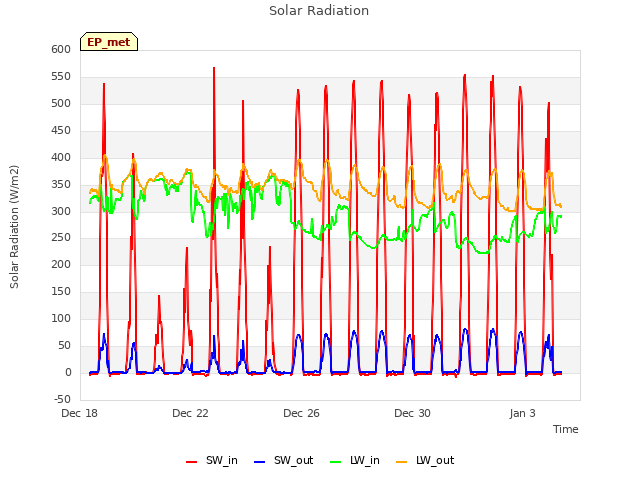Click the 0 y-axis label
This screenshot has height=480, width=640.
coord(68,372)
